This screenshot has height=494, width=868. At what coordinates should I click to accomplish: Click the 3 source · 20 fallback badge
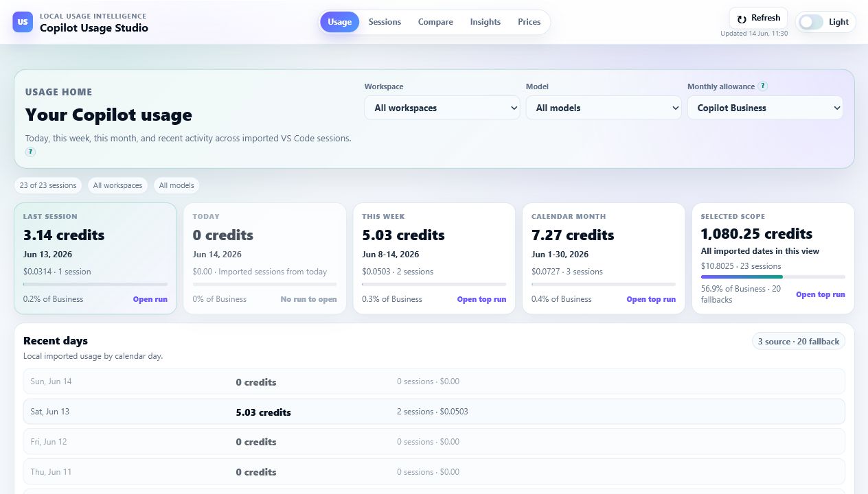(799, 341)
